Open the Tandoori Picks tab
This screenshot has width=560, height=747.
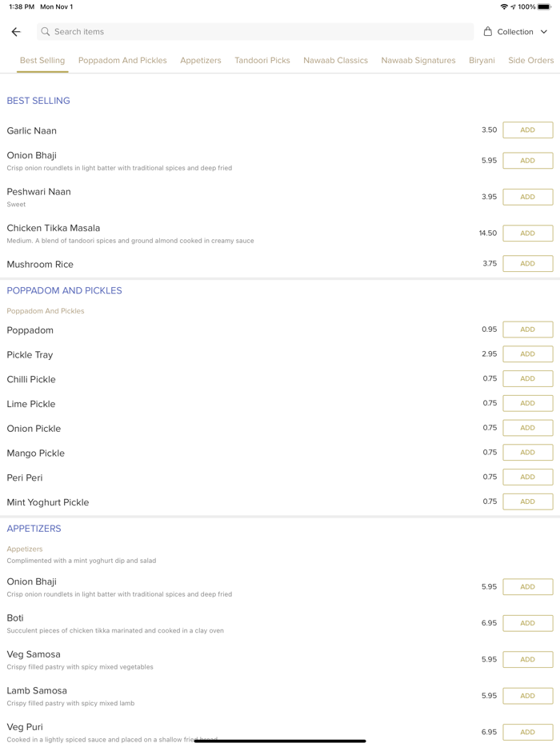click(262, 61)
